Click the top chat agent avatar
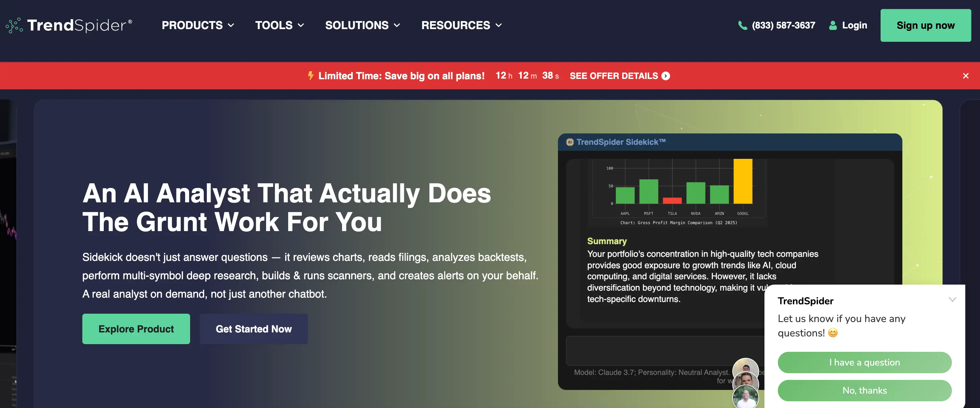The width and height of the screenshot is (980, 408). click(746, 366)
